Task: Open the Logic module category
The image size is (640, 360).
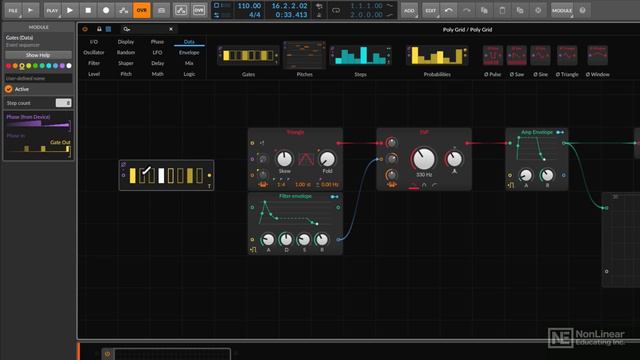Action: click(189, 74)
